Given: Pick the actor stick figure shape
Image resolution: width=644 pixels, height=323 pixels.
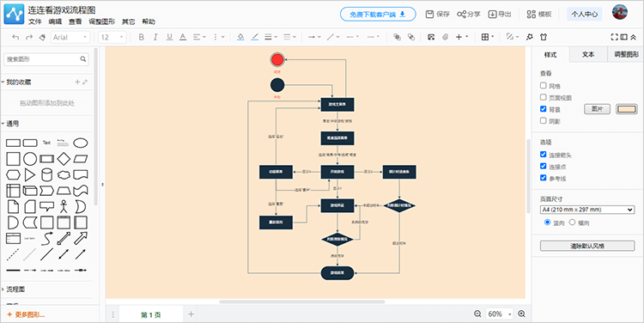Looking at the screenshot, I should (x=64, y=206).
